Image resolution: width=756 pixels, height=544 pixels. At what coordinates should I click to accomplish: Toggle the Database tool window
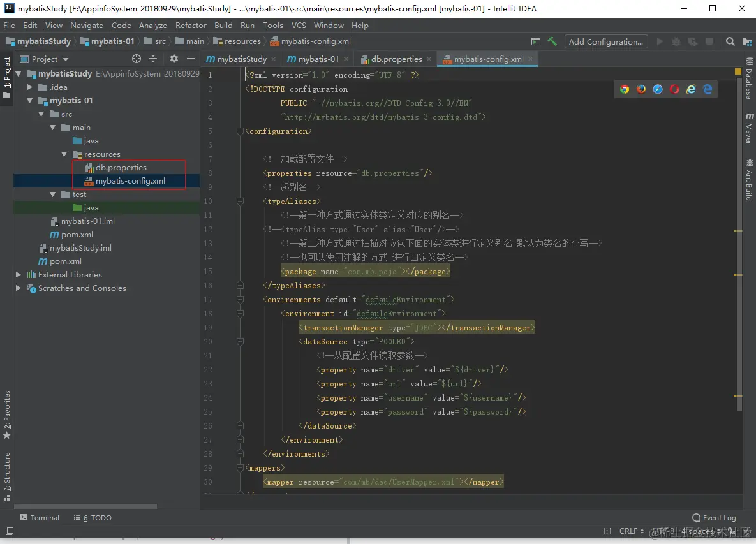(749, 79)
